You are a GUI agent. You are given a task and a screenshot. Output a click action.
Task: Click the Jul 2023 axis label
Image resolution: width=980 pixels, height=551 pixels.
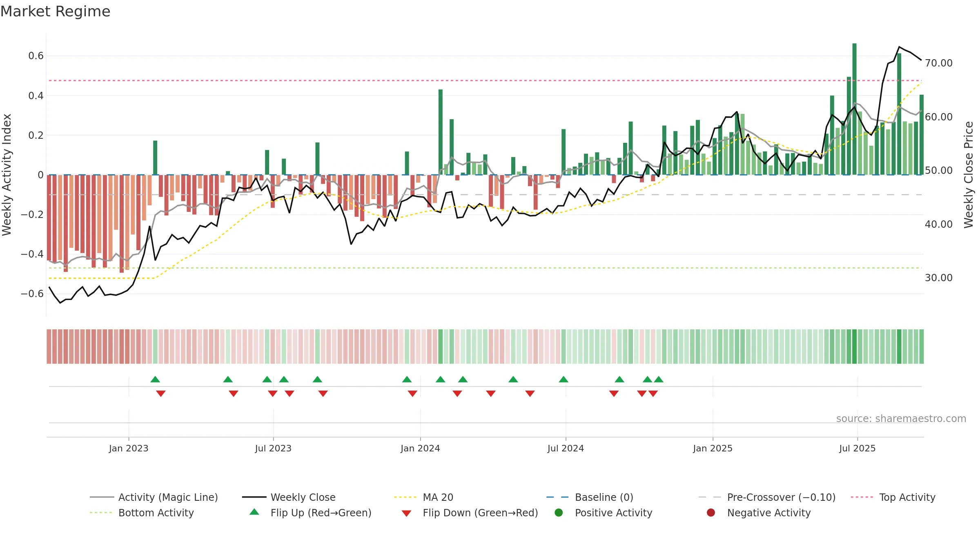pos(273,448)
